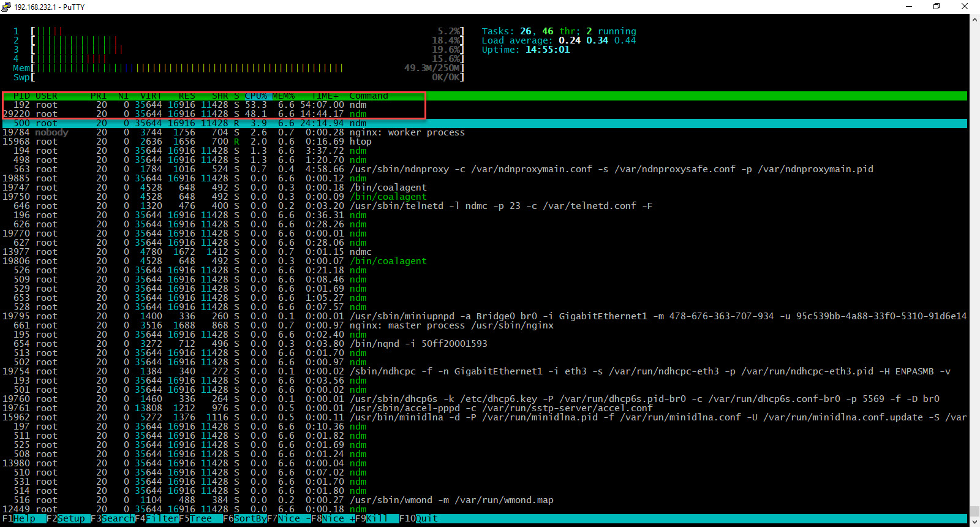Screen dimensions: 980x527
Task: Select ndm process row PID 12449
Action: coord(484,509)
